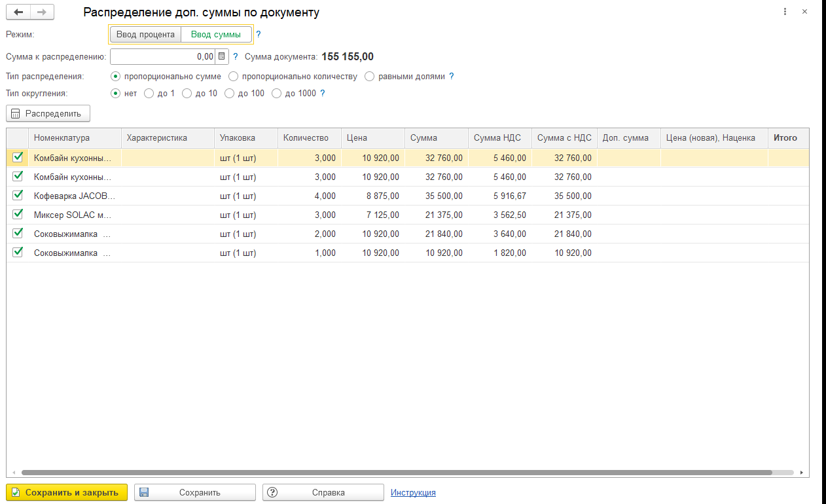
Task: Show help for Режим question mark
Action: 259,35
